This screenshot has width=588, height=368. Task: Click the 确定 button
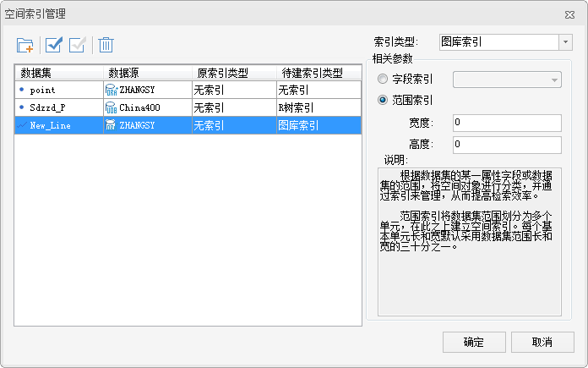[474, 342]
